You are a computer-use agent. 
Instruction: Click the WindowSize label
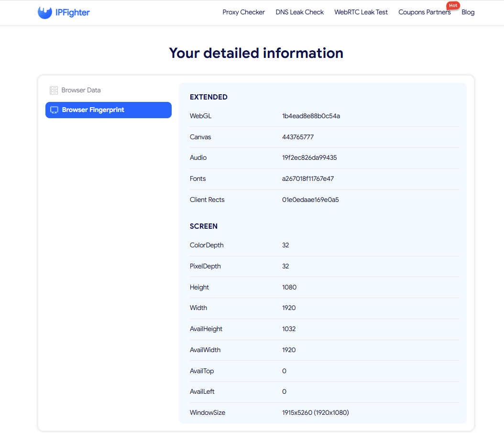pyautogui.click(x=208, y=413)
